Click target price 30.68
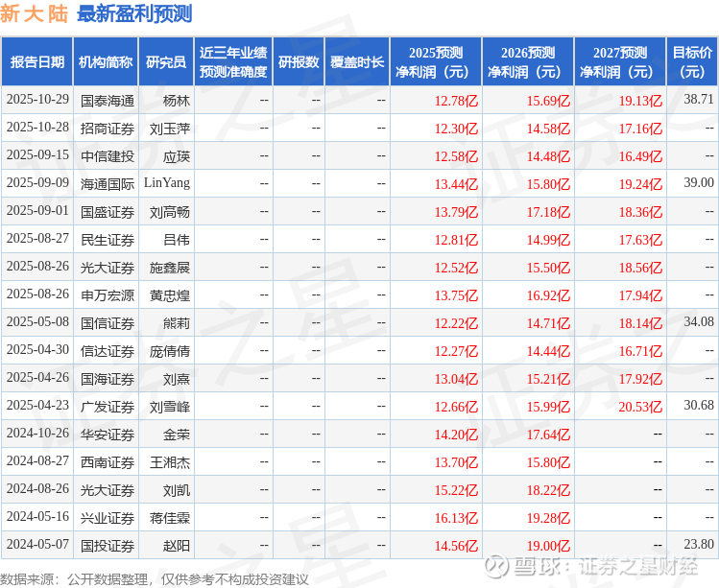The width and height of the screenshot is (719, 588). [699, 405]
